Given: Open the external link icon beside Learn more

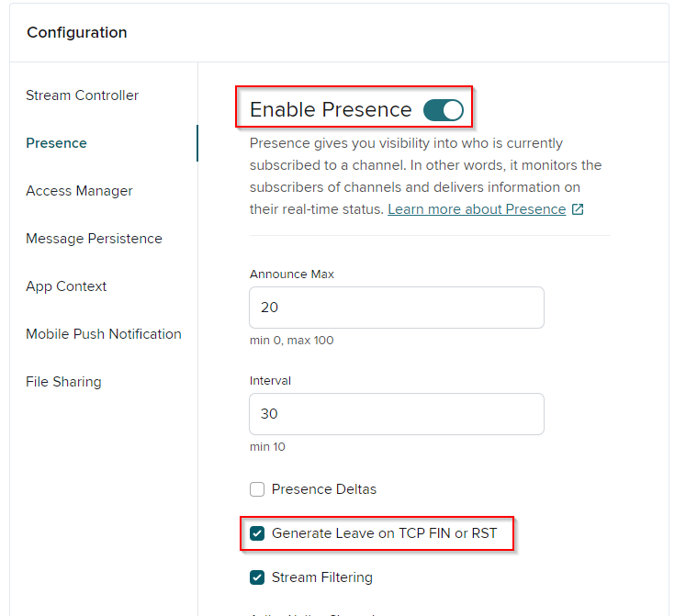Looking at the screenshot, I should click(x=578, y=209).
